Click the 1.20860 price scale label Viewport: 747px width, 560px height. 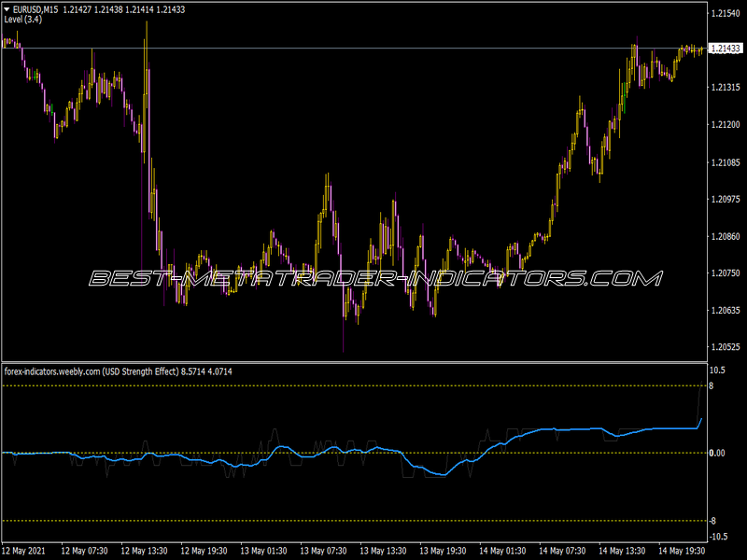(x=726, y=237)
